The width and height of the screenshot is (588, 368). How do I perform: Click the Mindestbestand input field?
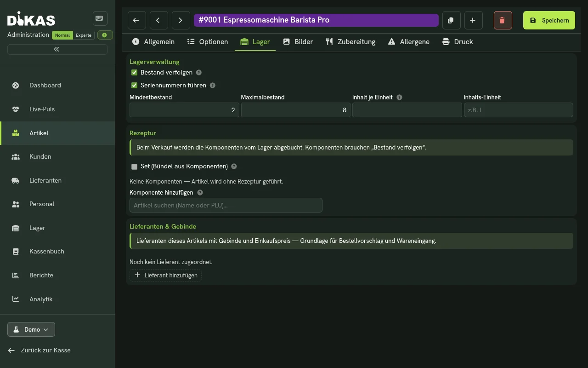[184, 110]
